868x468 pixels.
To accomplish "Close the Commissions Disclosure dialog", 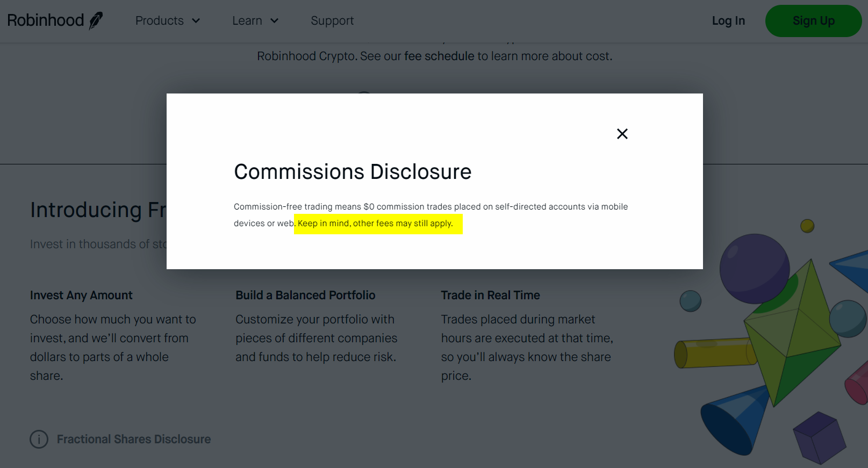I will click(622, 134).
